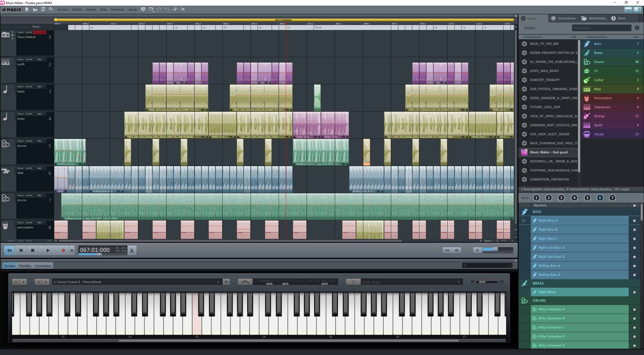Choose the Music Maker - Feel good soundpool
This screenshot has height=355, width=644.
point(548,152)
